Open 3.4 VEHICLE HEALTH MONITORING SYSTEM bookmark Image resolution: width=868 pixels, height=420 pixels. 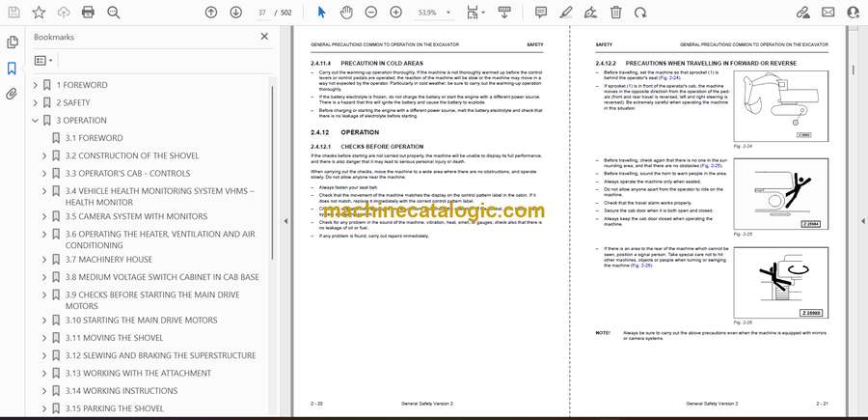(x=160, y=197)
